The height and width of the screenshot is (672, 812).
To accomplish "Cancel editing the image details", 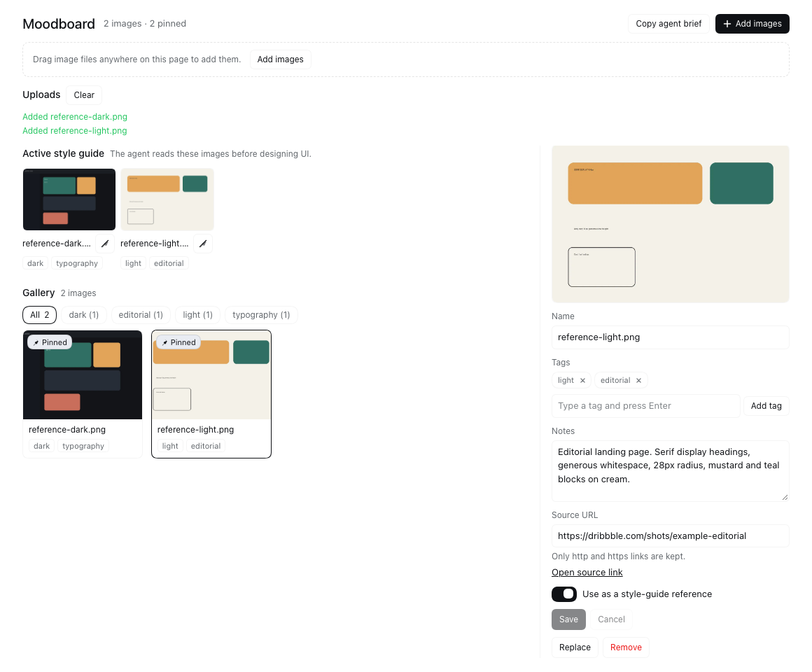I will [611, 619].
